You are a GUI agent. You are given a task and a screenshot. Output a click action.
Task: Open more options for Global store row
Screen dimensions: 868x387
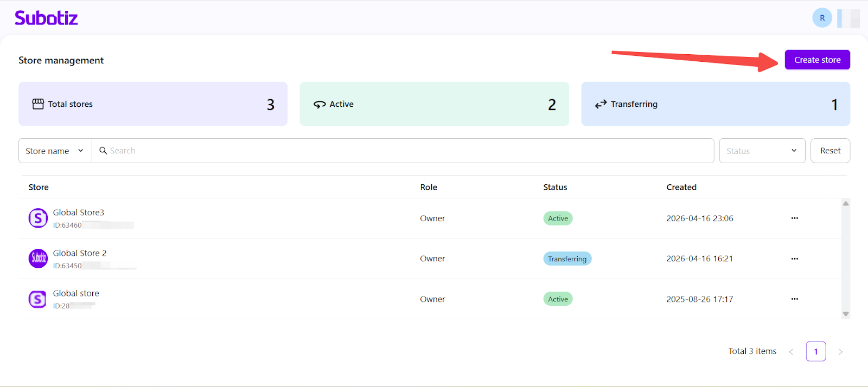[x=794, y=299]
